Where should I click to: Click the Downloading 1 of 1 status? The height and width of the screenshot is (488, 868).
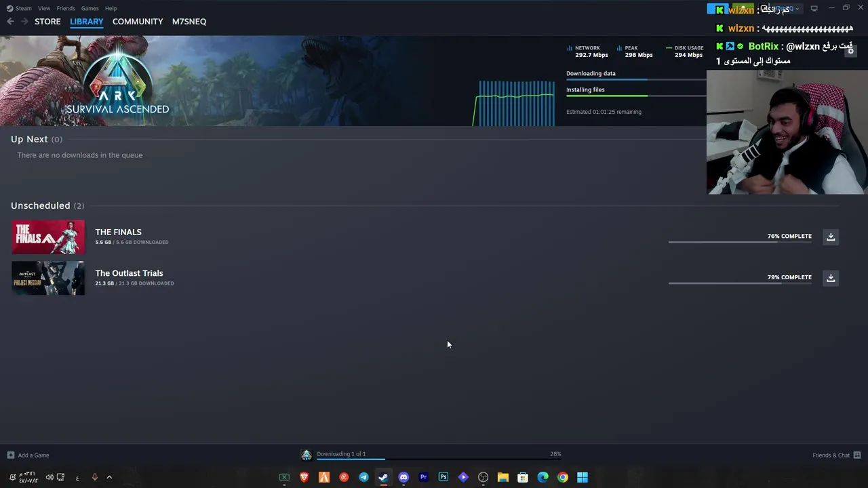coord(341,454)
